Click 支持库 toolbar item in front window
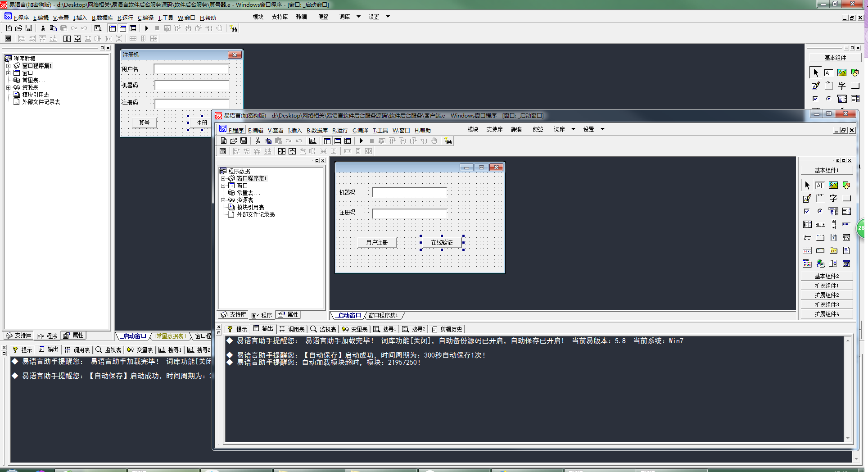This screenshot has height=472, width=868. coord(494,129)
